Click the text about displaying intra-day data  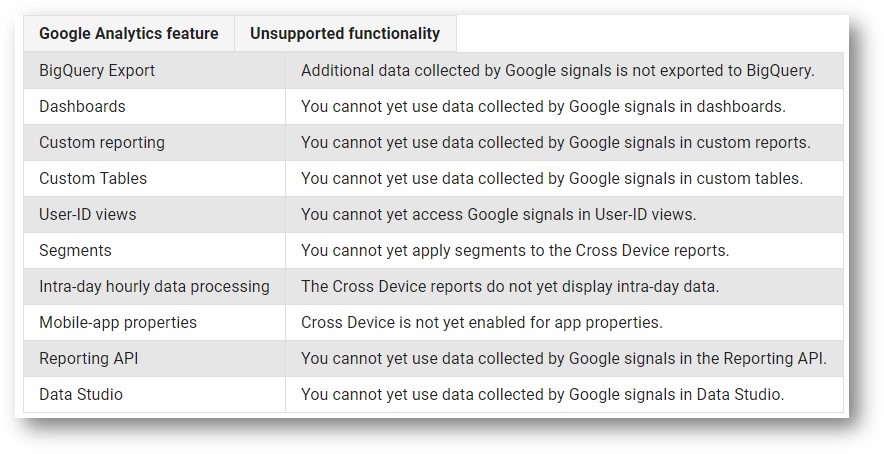coord(510,286)
